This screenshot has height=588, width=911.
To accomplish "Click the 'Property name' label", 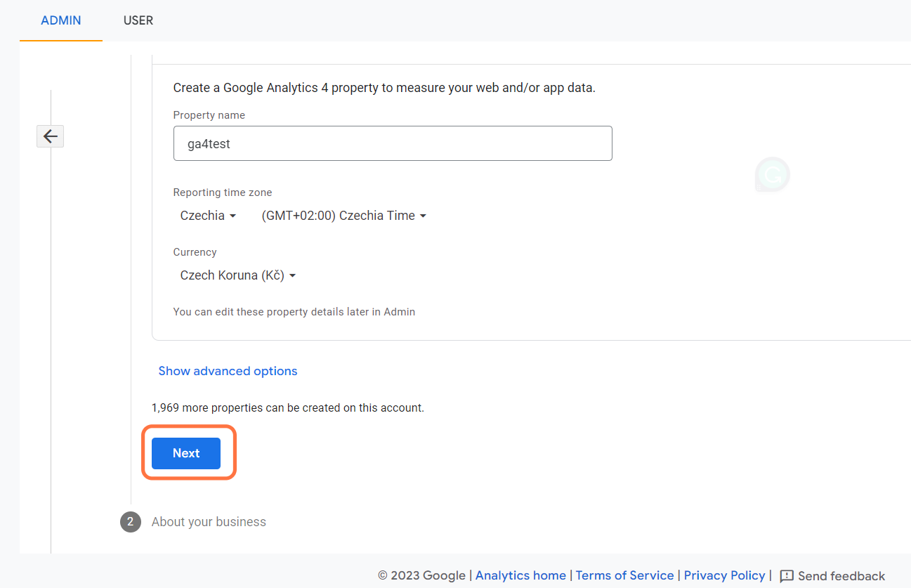I will tap(209, 115).
